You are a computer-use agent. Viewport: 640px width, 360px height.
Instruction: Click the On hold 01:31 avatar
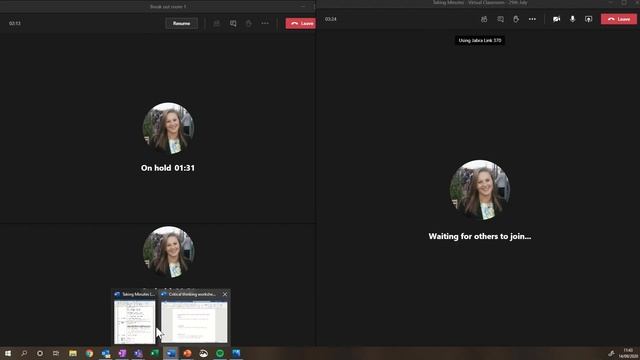click(x=168, y=128)
